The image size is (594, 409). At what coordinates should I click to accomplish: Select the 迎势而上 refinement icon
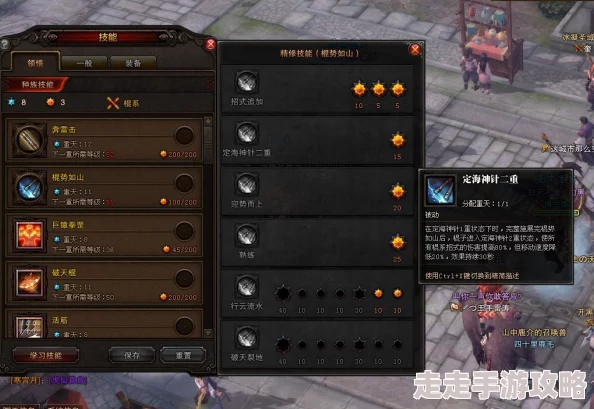click(247, 184)
